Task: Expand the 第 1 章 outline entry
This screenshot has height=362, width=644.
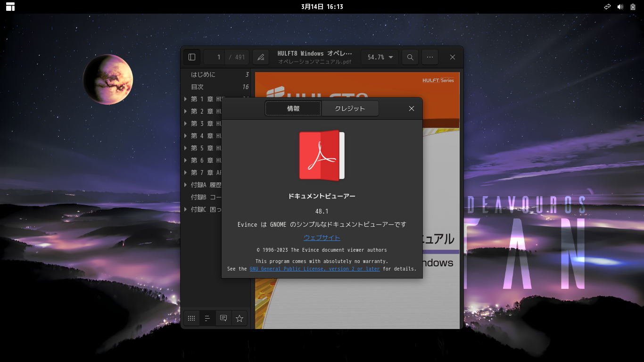Action: (185, 99)
